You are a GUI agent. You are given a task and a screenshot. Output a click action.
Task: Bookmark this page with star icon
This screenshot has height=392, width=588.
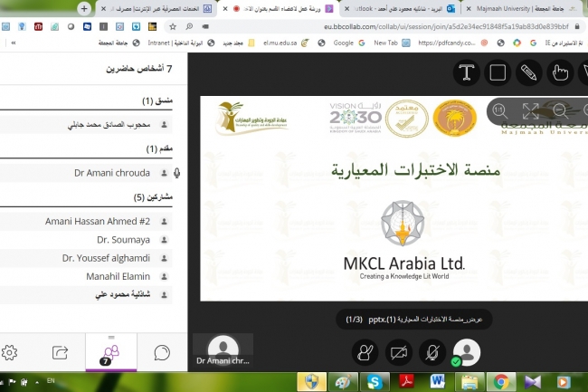(173, 26)
